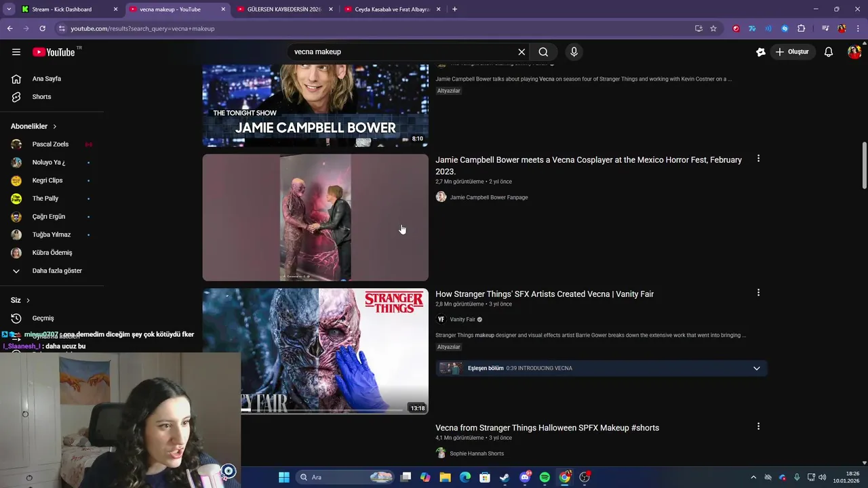
Task: Click the install app icon in address bar
Action: tap(698, 28)
